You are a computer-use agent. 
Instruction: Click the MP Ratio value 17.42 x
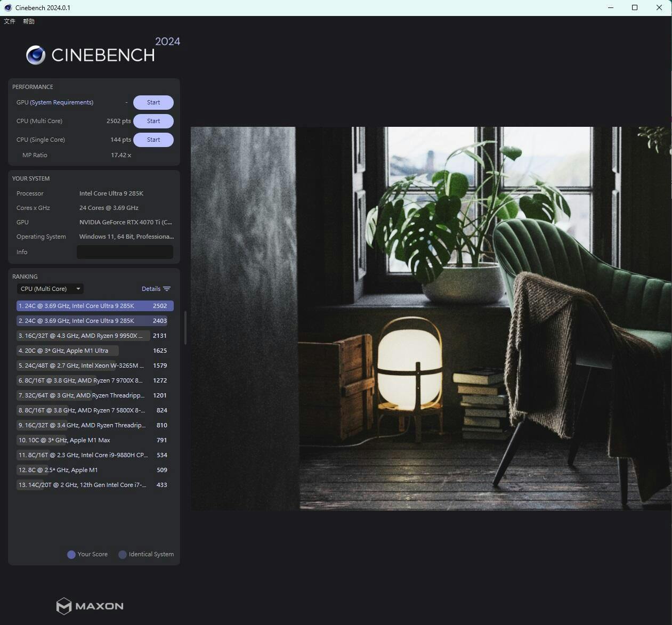point(121,155)
